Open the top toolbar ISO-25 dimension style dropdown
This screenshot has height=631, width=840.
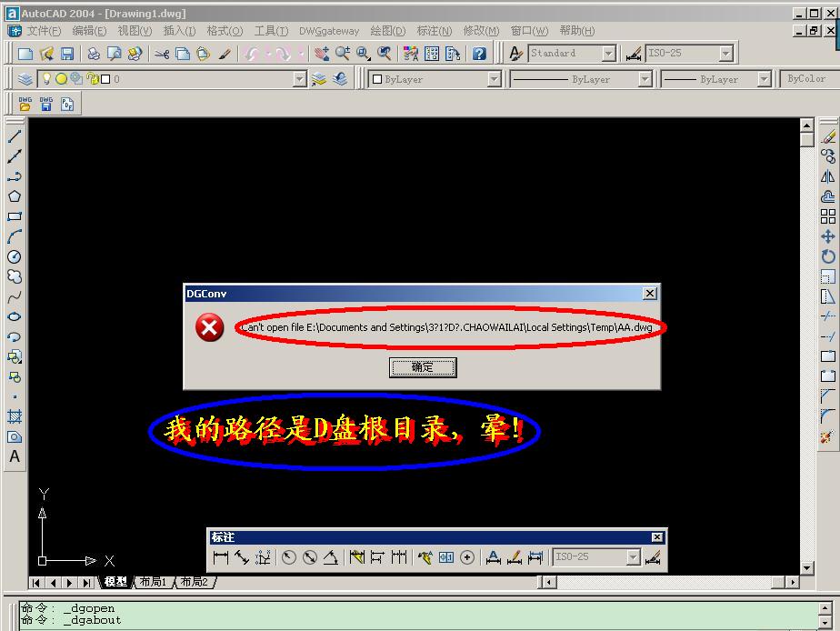tap(725, 54)
